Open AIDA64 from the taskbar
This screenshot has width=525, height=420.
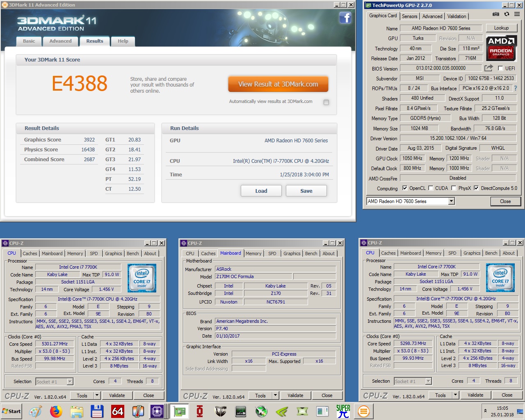(118, 411)
